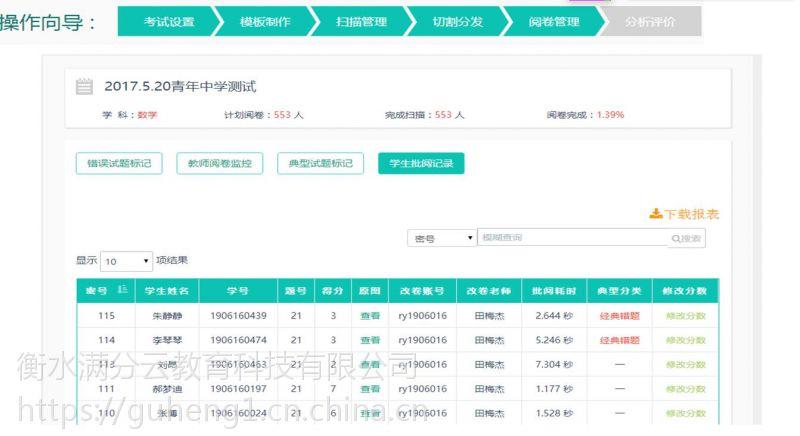Focus the 模糊查询 search input field
The width and height of the screenshot is (800, 436).
click(572, 238)
